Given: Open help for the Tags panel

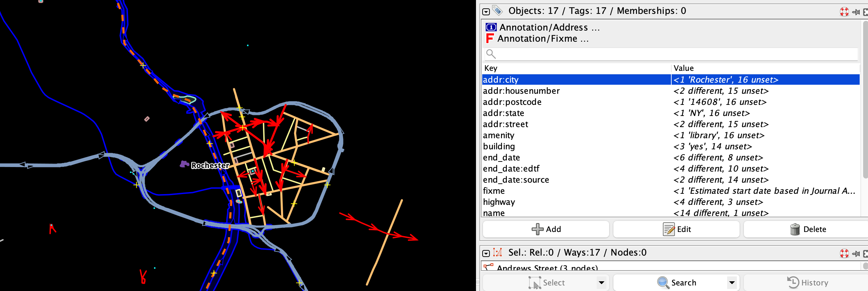Looking at the screenshot, I should tap(844, 11).
